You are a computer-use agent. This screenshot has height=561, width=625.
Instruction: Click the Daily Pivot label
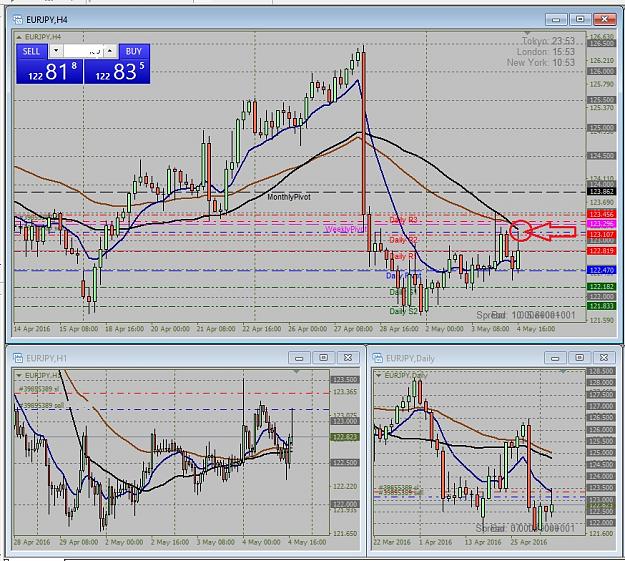pos(403,276)
